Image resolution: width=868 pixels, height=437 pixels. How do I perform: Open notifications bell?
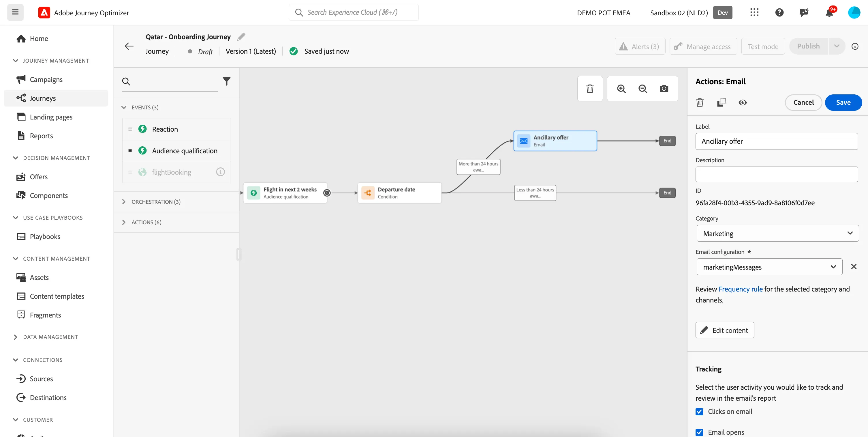pos(829,12)
